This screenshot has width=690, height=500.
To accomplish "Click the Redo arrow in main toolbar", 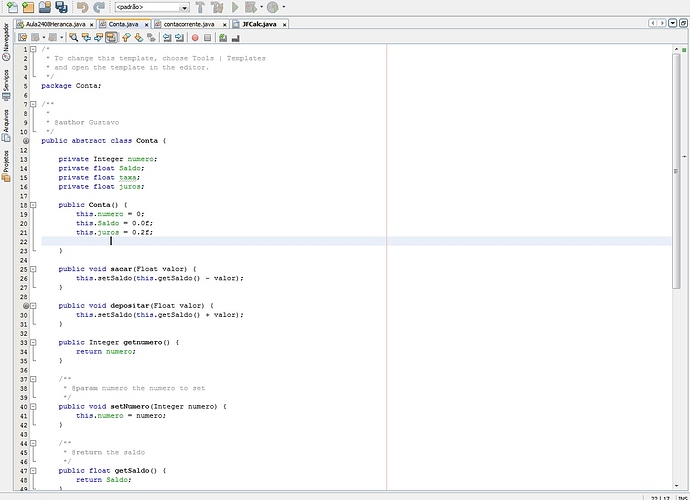I will point(98,7).
